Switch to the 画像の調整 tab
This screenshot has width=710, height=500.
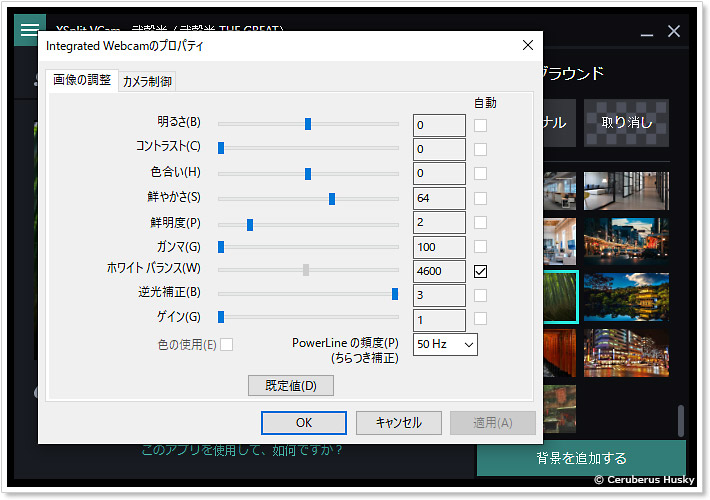point(82,80)
